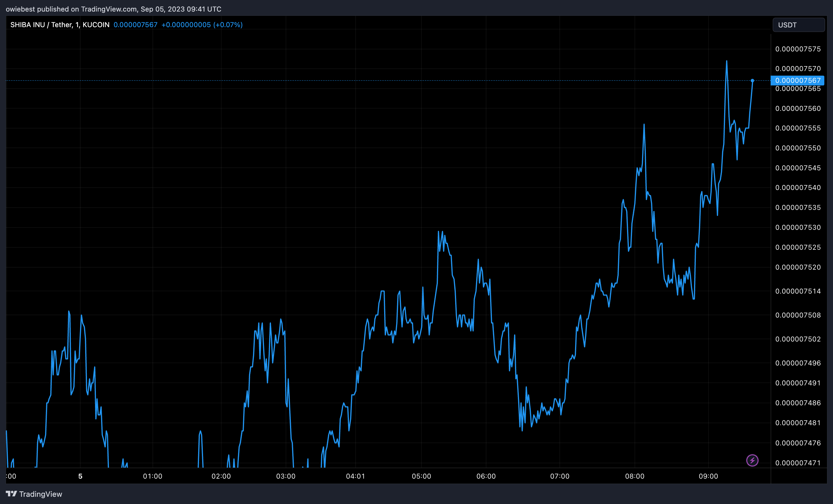Image resolution: width=833 pixels, height=504 pixels.
Task: Open the TradingView logo in the footer
Action: pyautogui.click(x=34, y=494)
